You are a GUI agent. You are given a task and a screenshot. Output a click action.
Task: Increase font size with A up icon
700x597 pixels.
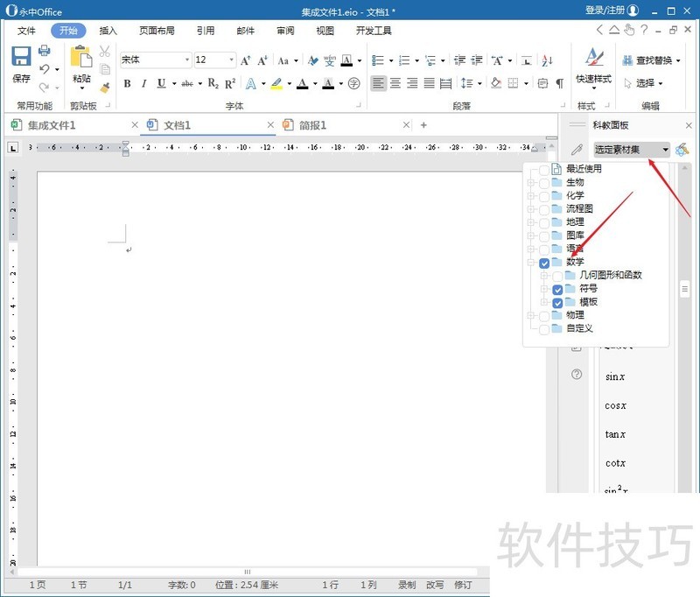[x=246, y=60]
